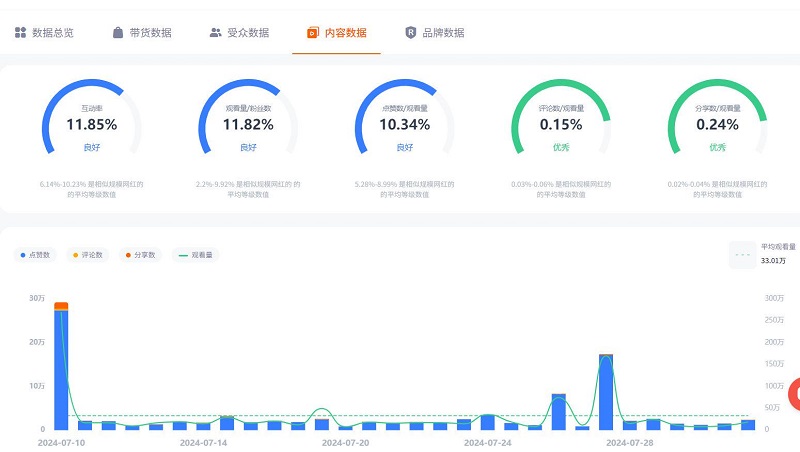Click the orange segment atop the first bar
800x452 pixels.
pyautogui.click(x=61, y=306)
